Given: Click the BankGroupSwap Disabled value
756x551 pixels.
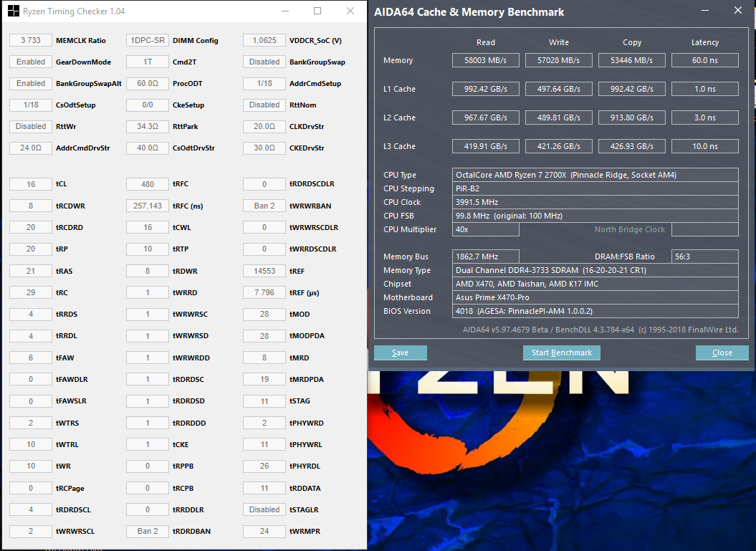Looking at the screenshot, I should point(264,62).
